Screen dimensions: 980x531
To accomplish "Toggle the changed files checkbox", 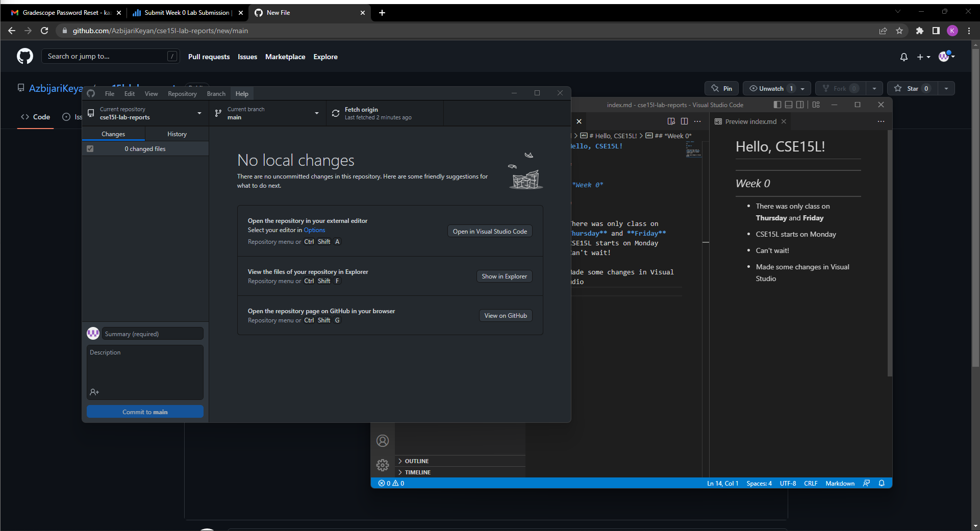I will point(90,149).
